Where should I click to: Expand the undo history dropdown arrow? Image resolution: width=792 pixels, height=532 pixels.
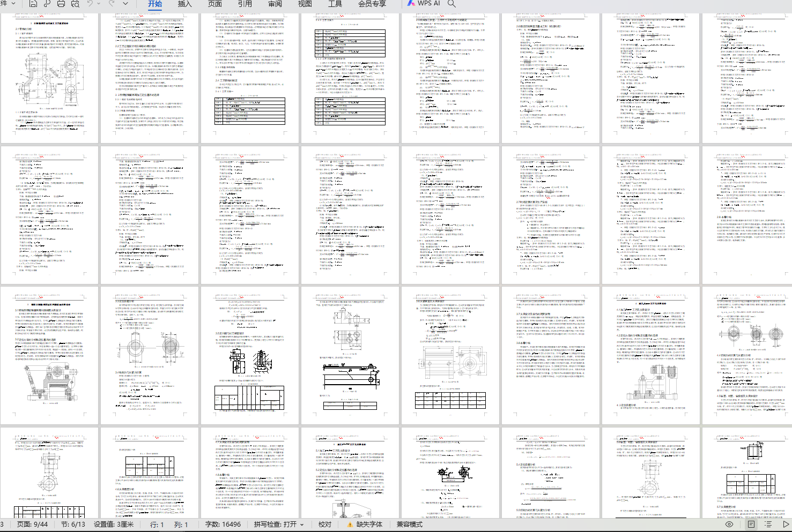[x=99, y=4]
